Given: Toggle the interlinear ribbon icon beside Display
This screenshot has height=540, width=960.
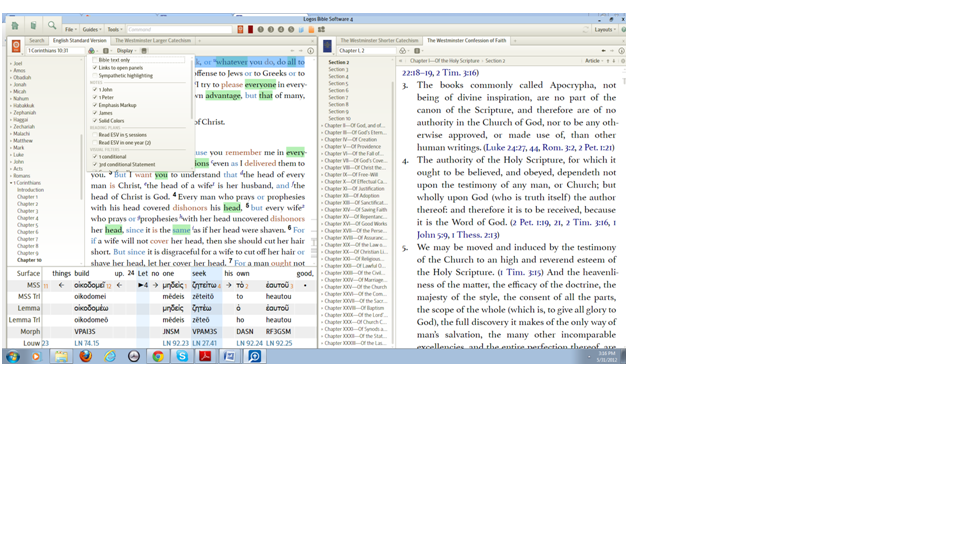Looking at the screenshot, I should [x=144, y=51].
